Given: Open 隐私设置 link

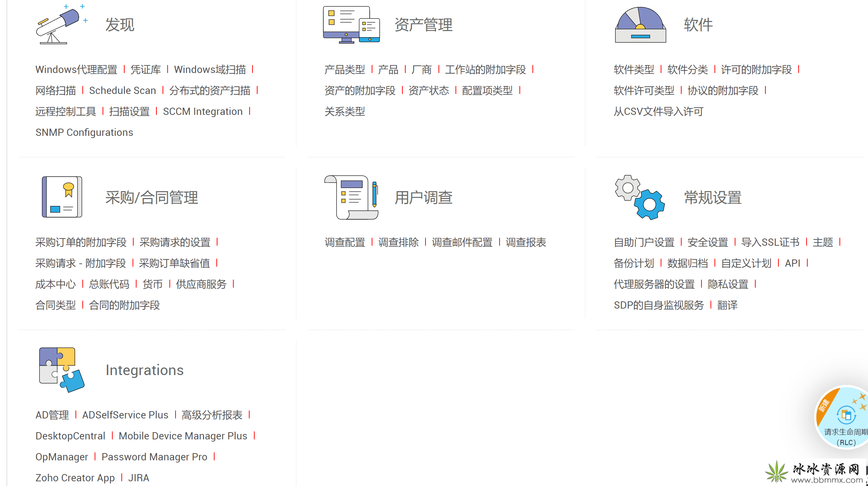Looking at the screenshot, I should [x=728, y=284].
